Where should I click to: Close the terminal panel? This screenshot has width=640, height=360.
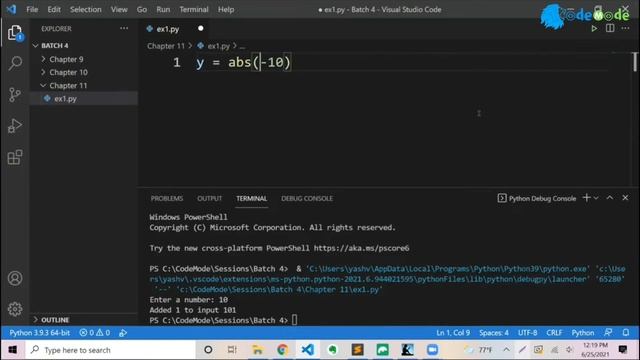click(625, 198)
